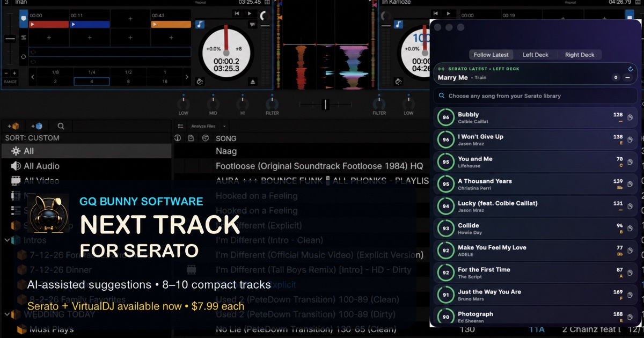Viewport: 644px width, 338px height.
Task: Select the Photograph suggestion by Ed Sheeran
Action: coord(536,317)
